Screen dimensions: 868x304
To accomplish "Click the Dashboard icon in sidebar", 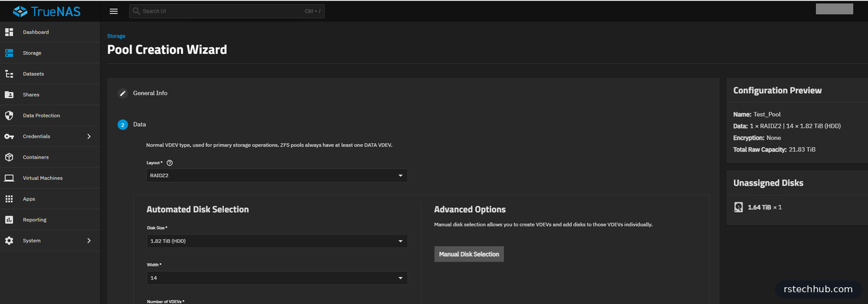I will pyautogui.click(x=9, y=32).
